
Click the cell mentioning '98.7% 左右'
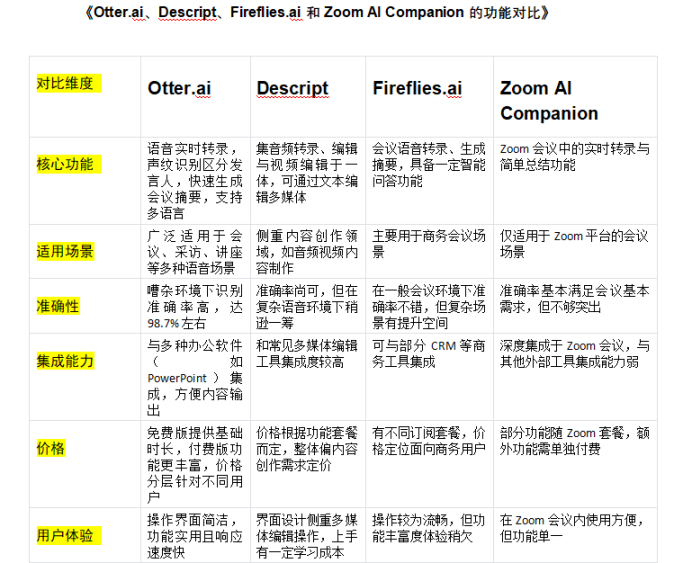pos(195,307)
